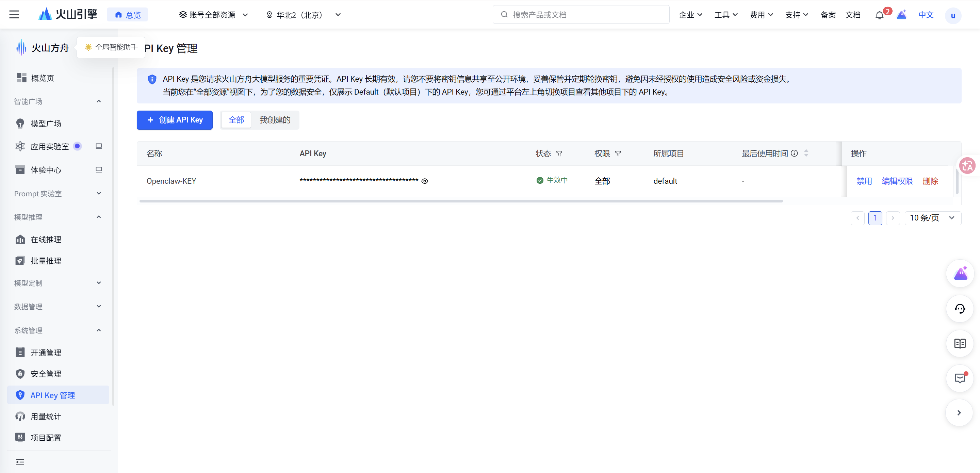Open the hamburger menu at top left

pos(14,15)
